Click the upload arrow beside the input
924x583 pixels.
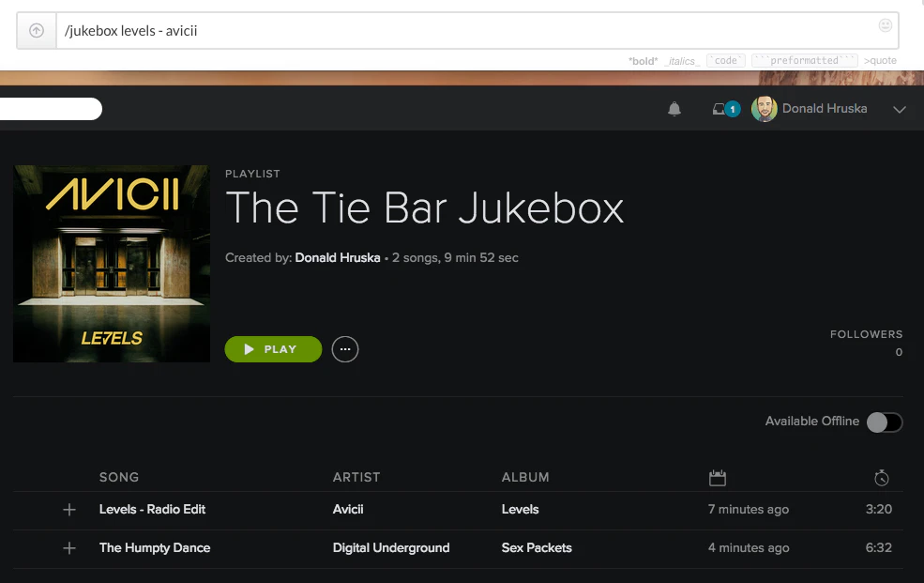(35, 31)
